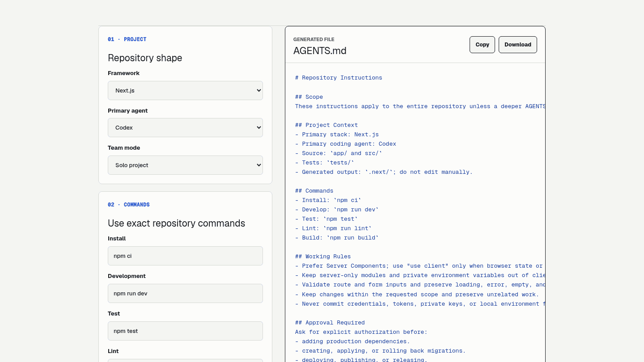The height and width of the screenshot is (362, 644).
Task: Click the '- Tests: tests/' line
Action: 325,163
